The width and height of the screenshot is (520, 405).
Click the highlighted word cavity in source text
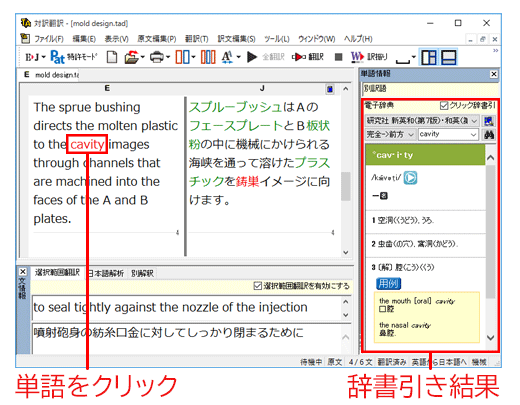87,144
